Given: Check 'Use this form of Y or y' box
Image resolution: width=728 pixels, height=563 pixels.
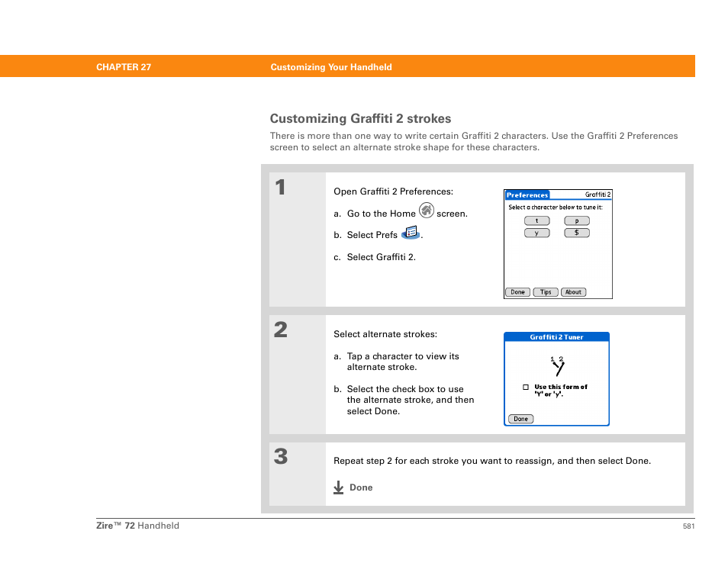Looking at the screenshot, I should tap(526, 387).
